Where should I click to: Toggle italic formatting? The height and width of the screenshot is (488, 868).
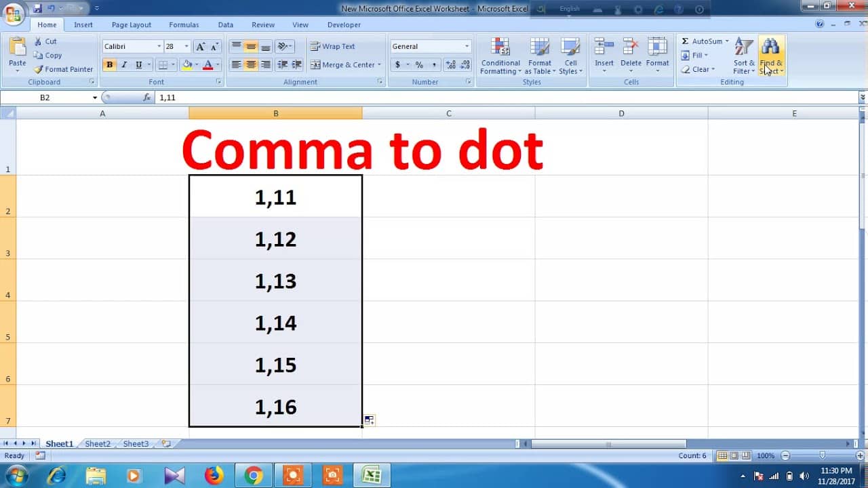click(x=125, y=65)
